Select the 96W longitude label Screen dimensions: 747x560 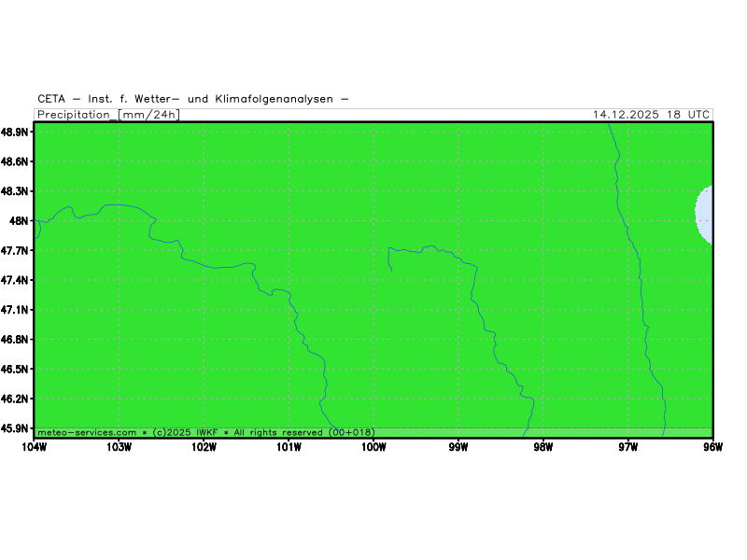pos(712,446)
